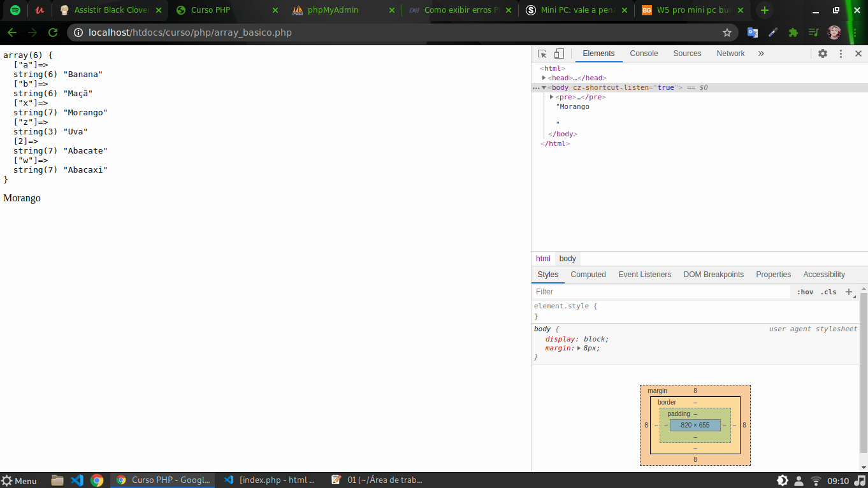The height and width of the screenshot is (488, 868).
Task: Open the Event Listeners tab
Action: [644, 275]
